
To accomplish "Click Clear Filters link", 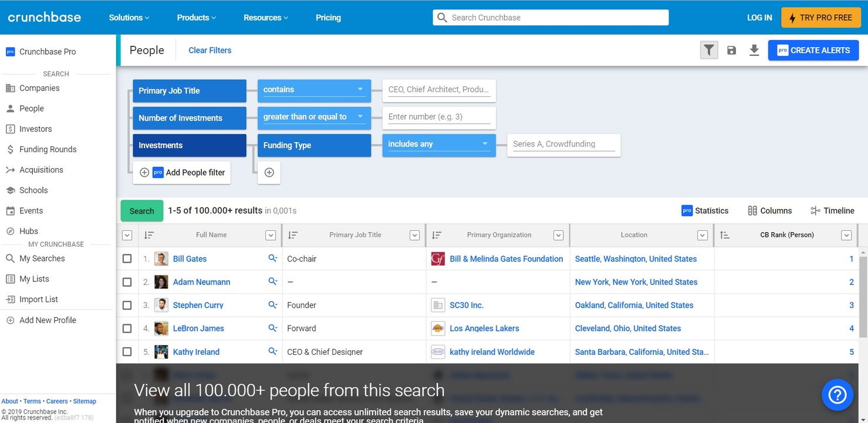I will (210, 51).
